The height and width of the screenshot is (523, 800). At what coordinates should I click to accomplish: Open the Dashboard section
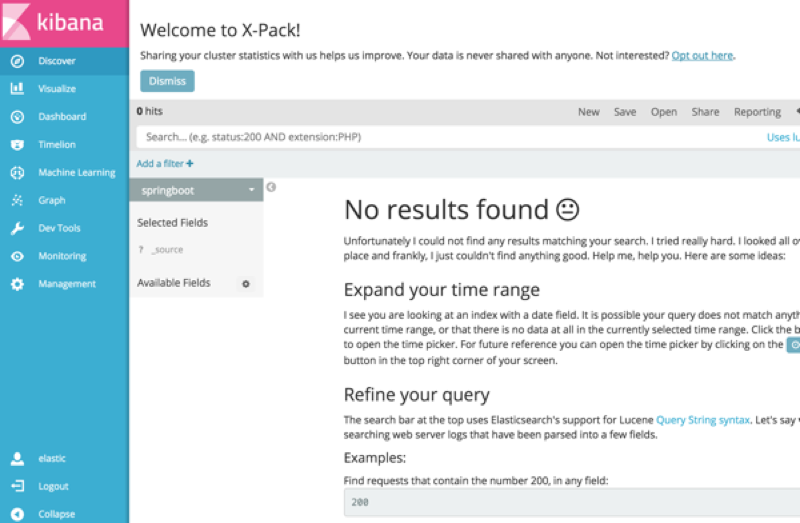(x=62, y=117)
